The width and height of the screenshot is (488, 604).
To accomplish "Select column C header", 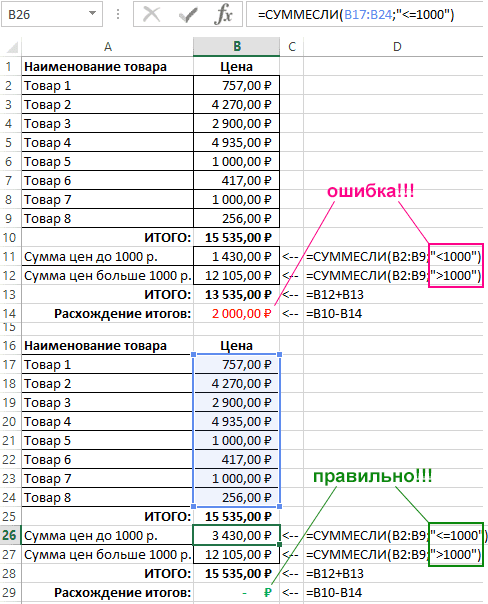I will click(x=292, y=47).
